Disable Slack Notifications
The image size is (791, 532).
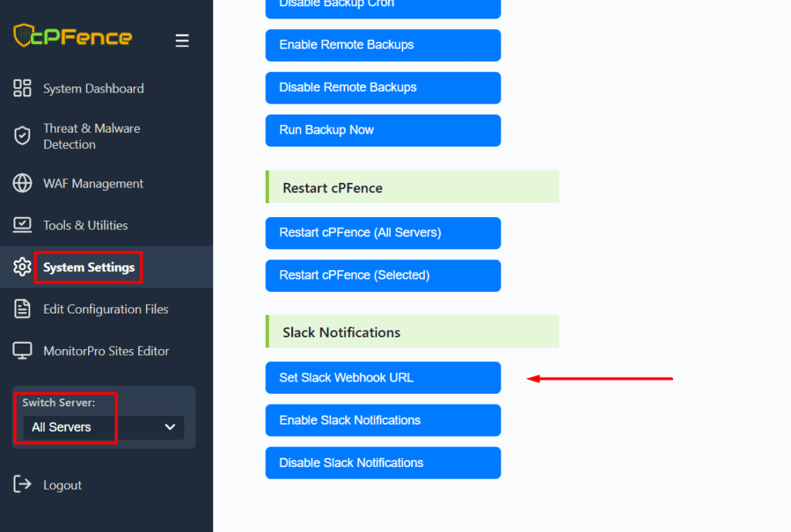pyautogui.click(x=383, y=463)
